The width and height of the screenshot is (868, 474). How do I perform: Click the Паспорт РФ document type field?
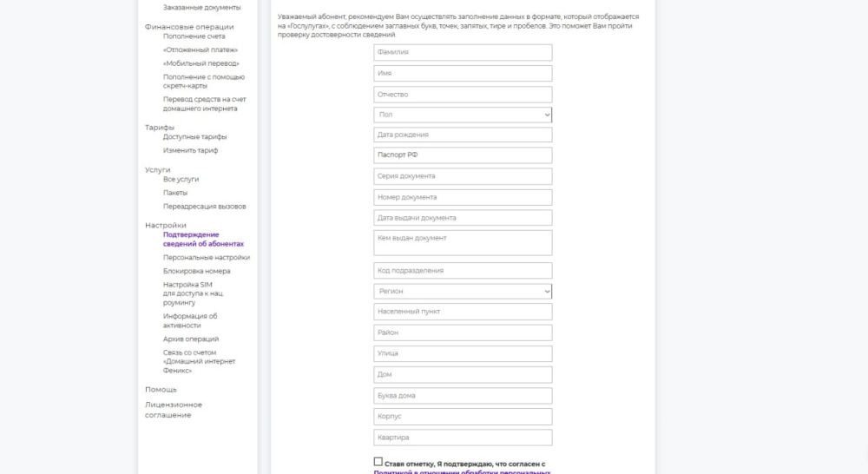pyautogui.click(x=463, y=155)
